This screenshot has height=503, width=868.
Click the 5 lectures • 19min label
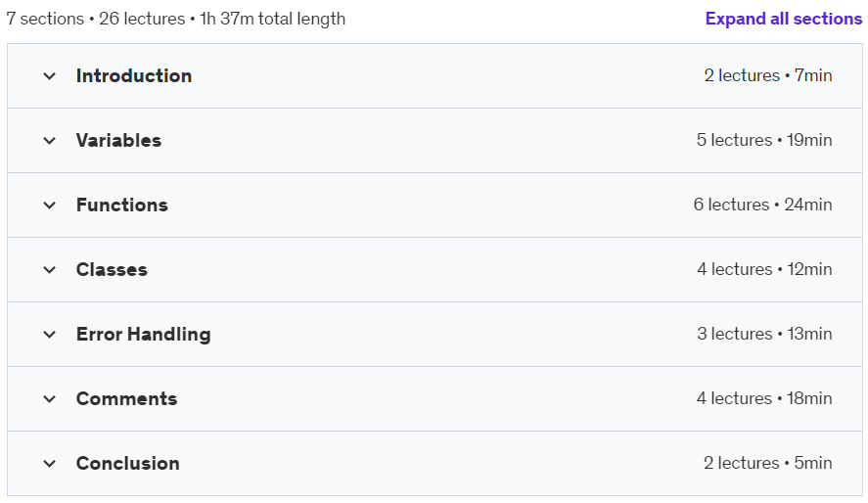click(764, 140)
